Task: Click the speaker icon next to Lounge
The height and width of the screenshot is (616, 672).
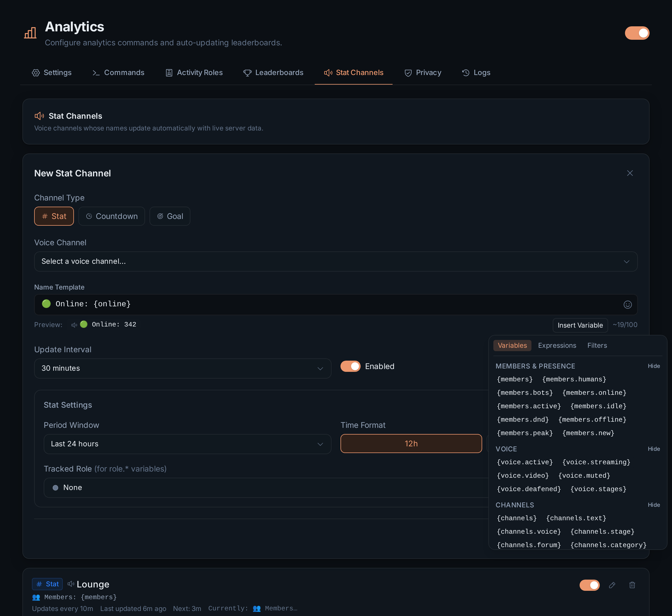Action: pyautogui.click(x=71, y=584)
